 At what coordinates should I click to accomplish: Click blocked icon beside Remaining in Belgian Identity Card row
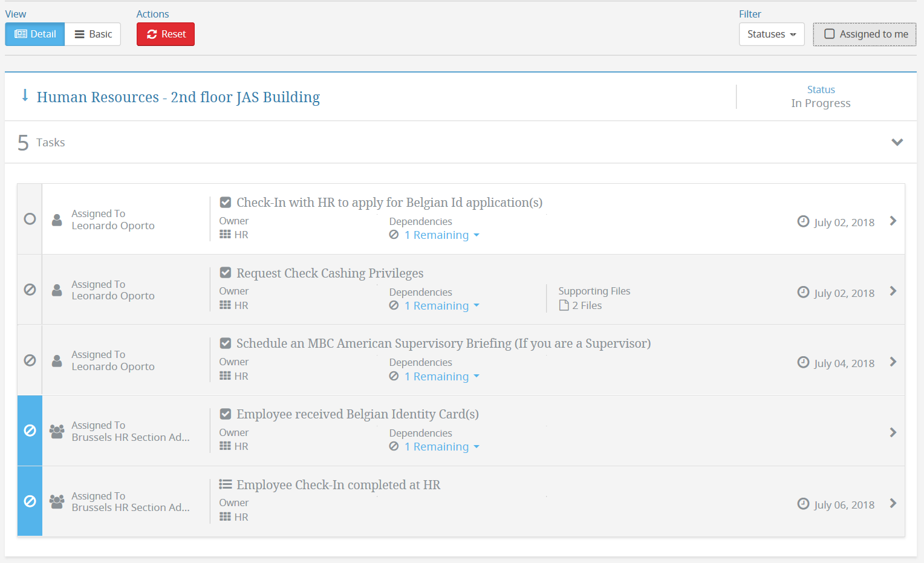(394, 446)
